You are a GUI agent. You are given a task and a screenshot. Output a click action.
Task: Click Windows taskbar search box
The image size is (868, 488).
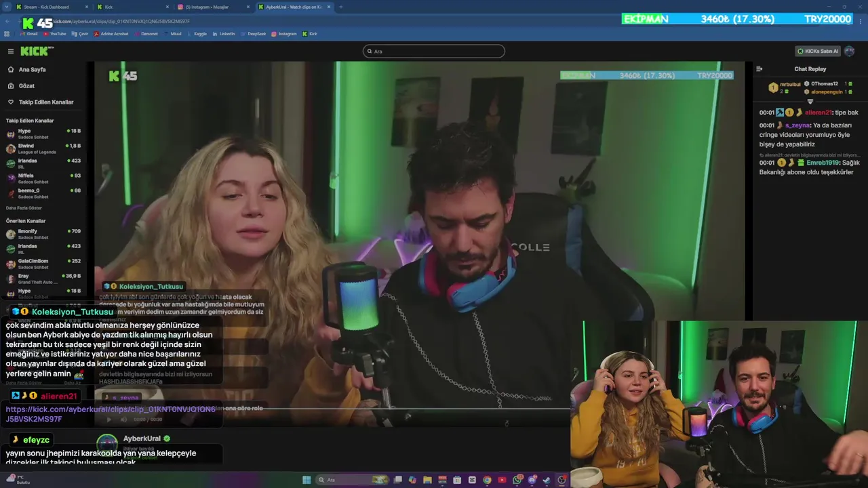coord(351,480)
